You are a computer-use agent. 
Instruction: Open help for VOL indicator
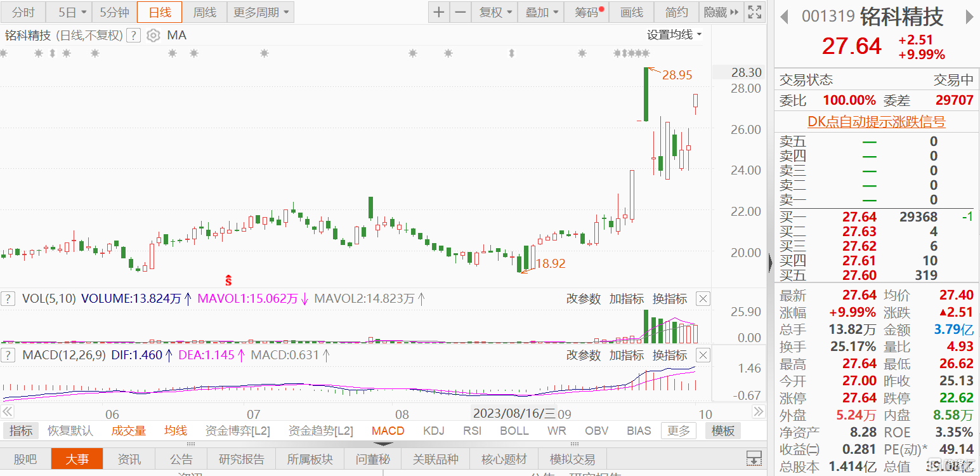8,298
